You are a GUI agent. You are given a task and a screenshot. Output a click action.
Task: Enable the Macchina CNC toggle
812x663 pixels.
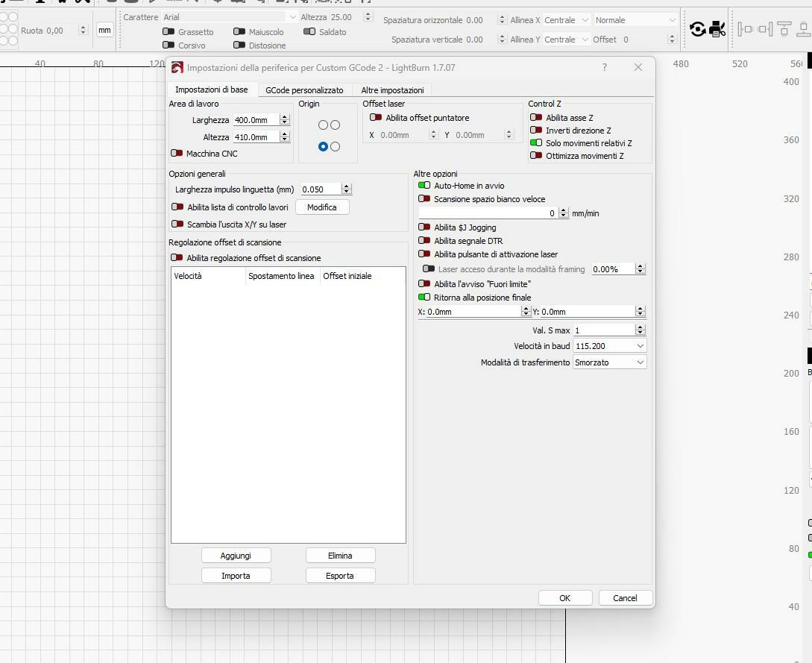(177, 154)
